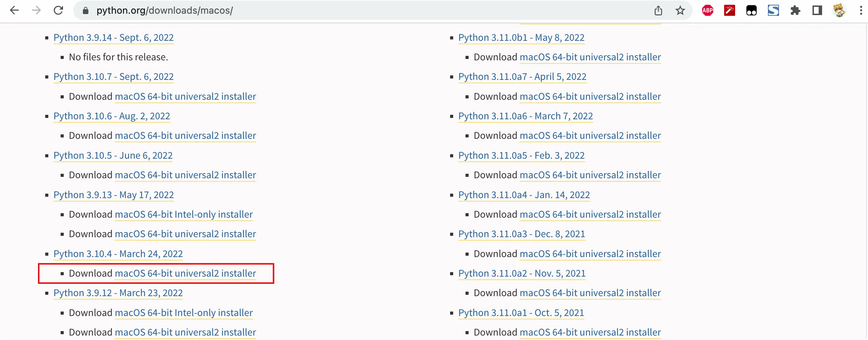
Task: Toggle the browser side panel
Action: [817, 11]
